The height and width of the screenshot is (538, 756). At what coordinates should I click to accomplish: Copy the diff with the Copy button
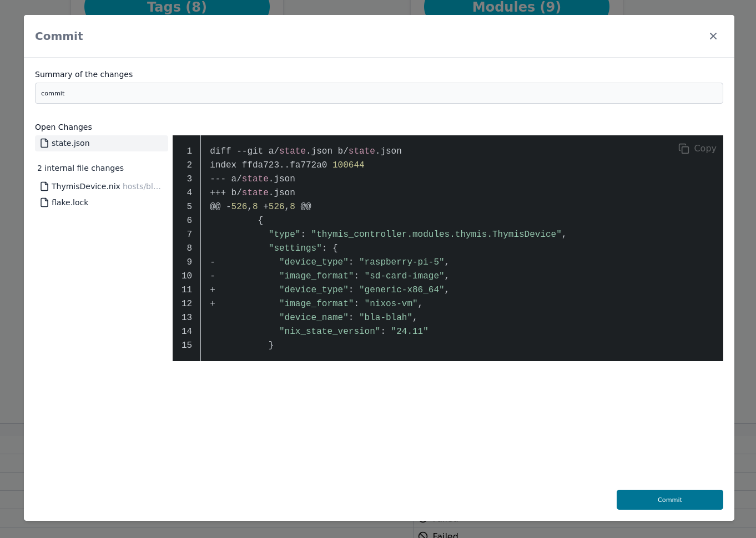tap(697, 149)
